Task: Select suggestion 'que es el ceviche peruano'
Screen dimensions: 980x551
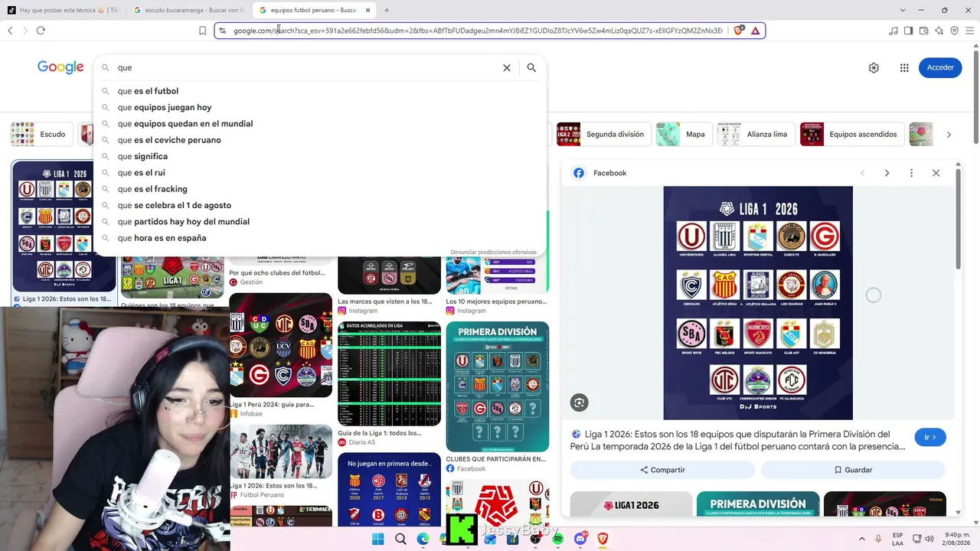Action: click(x=320, y=140)
